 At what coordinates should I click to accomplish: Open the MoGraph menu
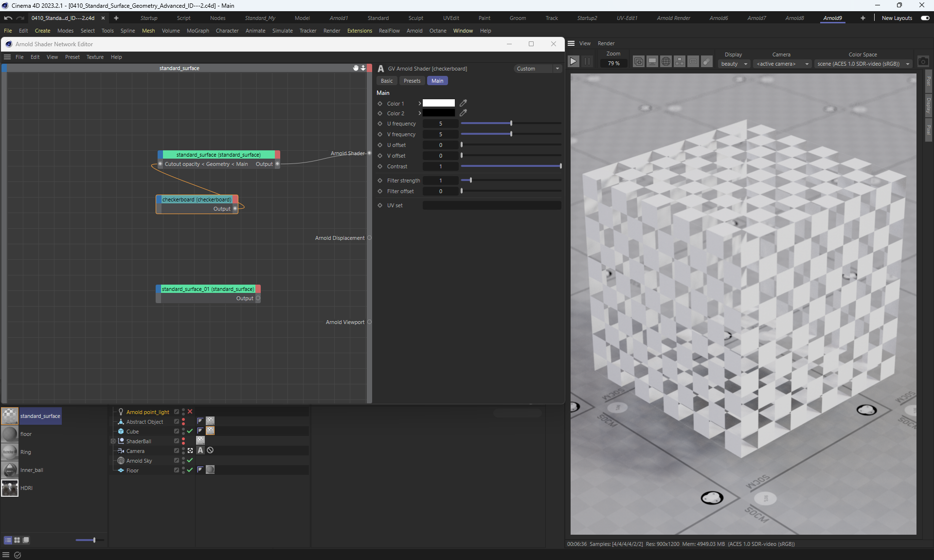point(198,31)
